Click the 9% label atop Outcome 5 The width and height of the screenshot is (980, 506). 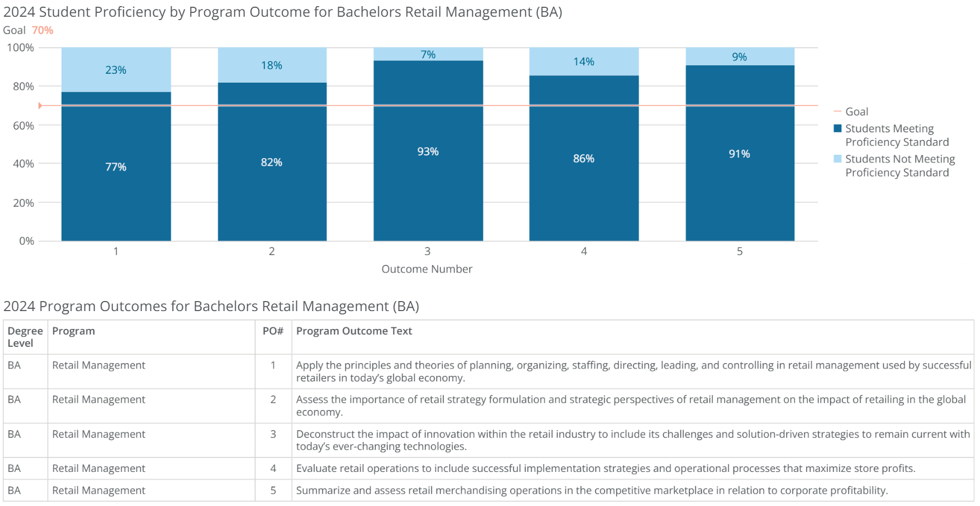point(740,56)
